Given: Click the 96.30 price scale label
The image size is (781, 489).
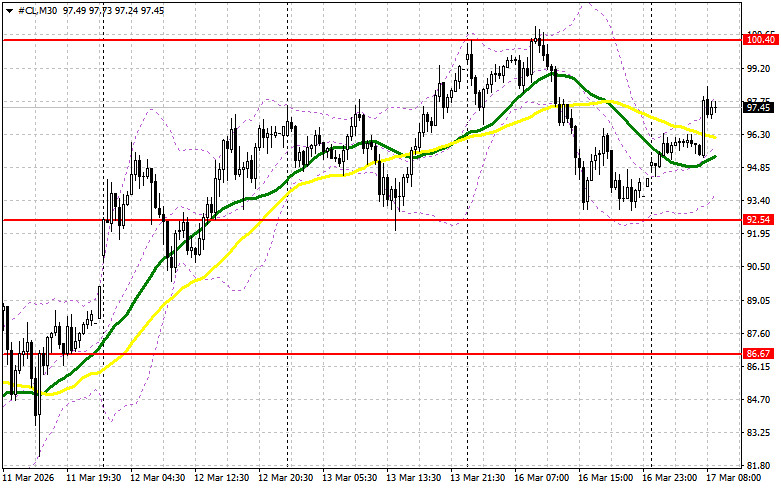Looking at the screenshot, I should [x=759, y=135].
